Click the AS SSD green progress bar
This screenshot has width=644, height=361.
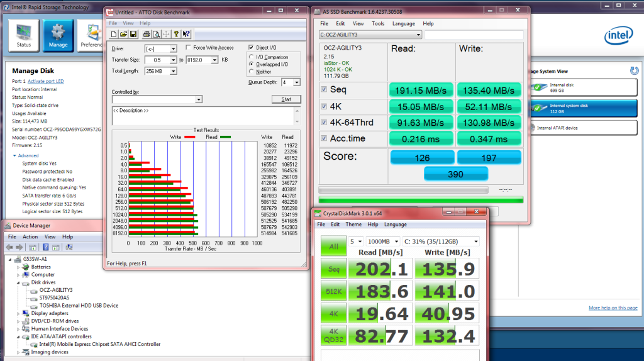point(421,200)
